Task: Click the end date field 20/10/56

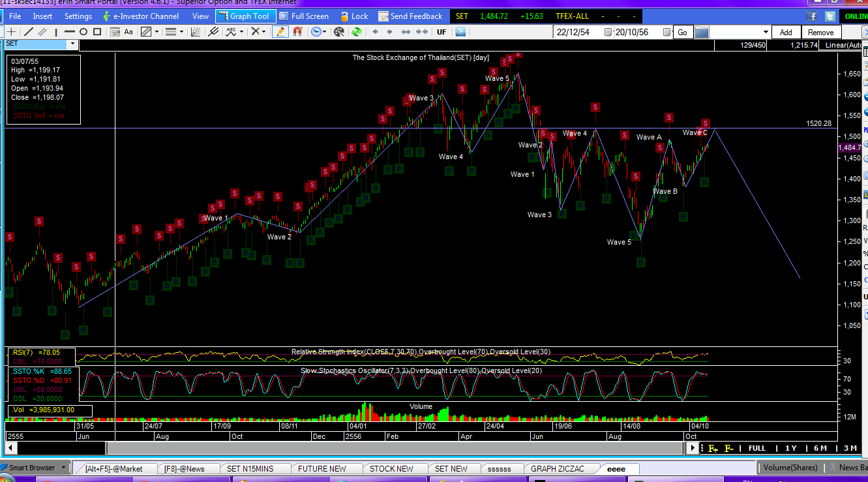Action: point(633,32)
